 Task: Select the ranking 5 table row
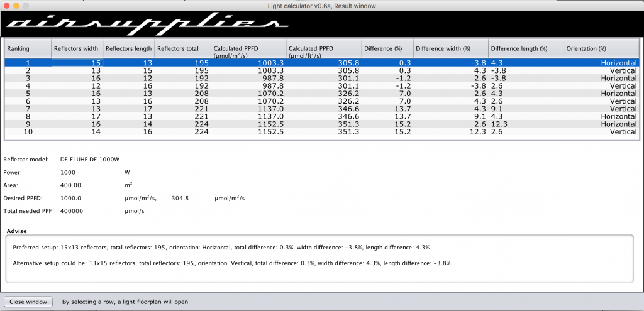314,94
